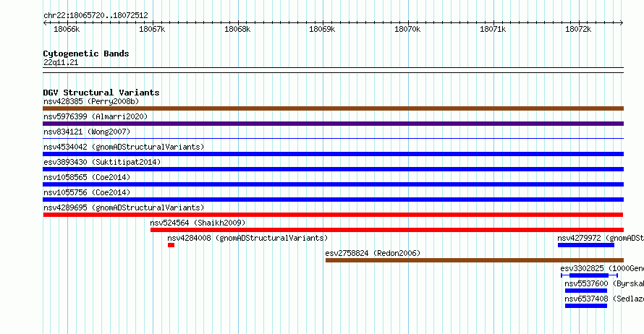Open the nsv4284008 (gnomADStructuralVariants) label
Screen dimensions: 644x334
coord(247,238)
